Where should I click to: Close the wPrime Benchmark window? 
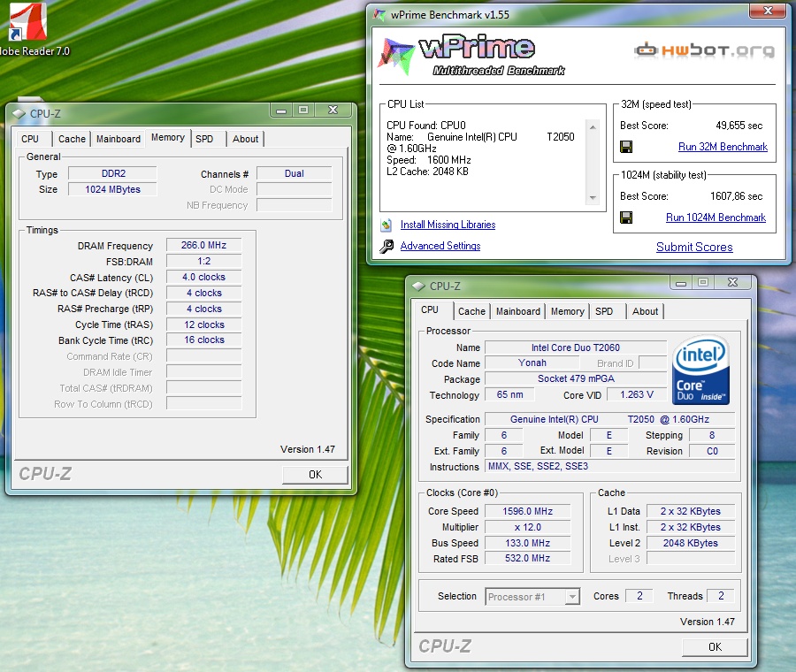[768, 10]
